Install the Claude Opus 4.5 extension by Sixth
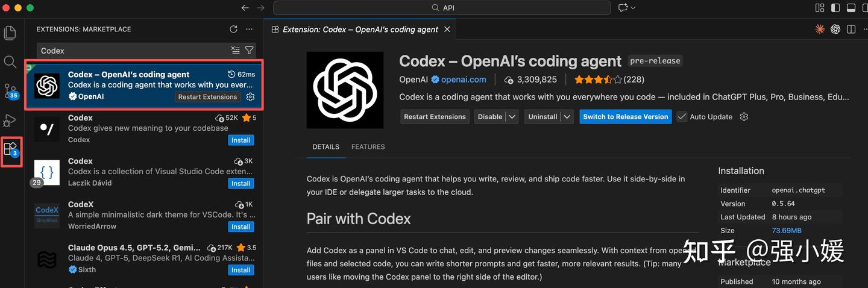This screenshot has height=288, width=868. 241,271
